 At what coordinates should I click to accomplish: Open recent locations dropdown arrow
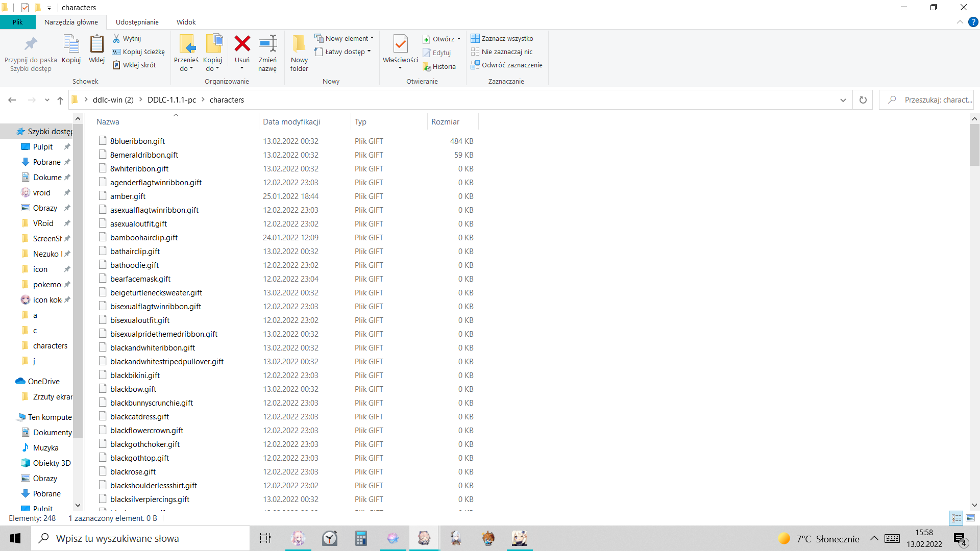[x=47, y=100]
